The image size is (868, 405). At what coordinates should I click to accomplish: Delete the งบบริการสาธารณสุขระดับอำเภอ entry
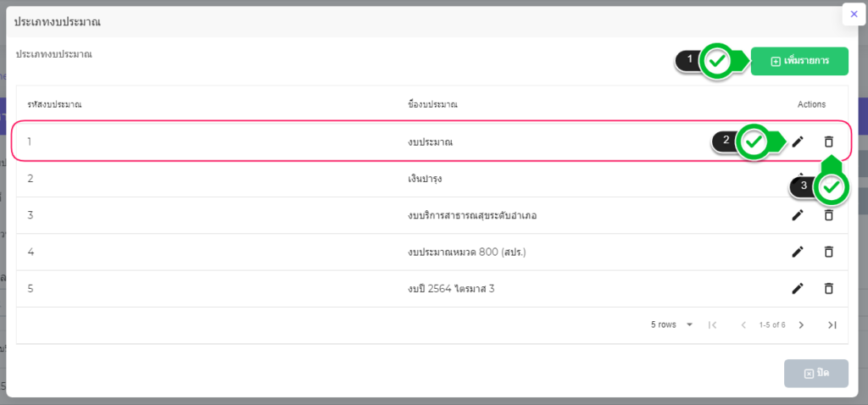[x=829, y=215]
